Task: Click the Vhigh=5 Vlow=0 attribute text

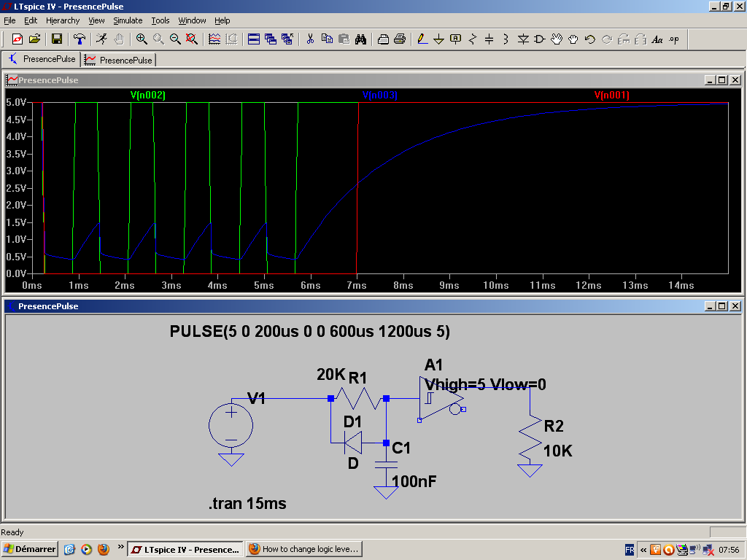Action: click(485, 384)
